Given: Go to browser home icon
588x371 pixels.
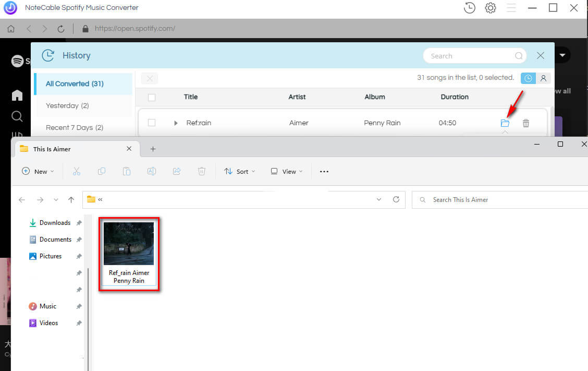Looking at the screenshot, I should (11, 29).
